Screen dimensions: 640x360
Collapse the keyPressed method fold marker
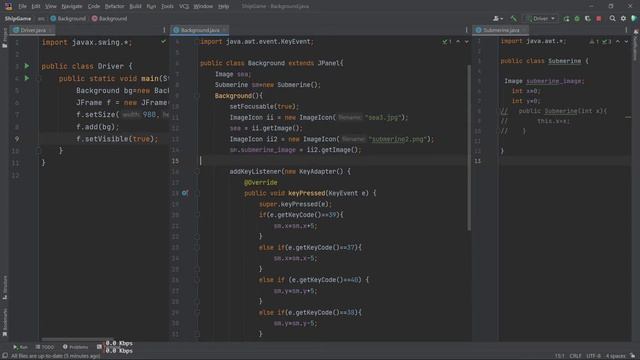pos(197,193)
